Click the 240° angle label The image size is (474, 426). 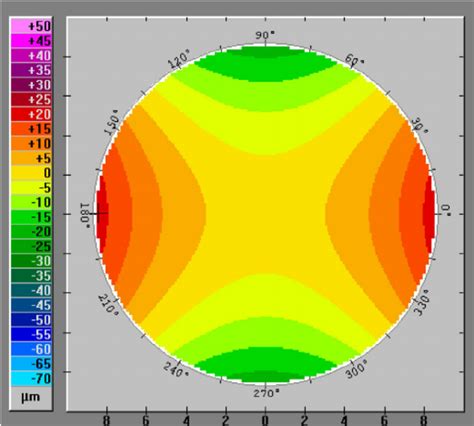pos(176,370)
